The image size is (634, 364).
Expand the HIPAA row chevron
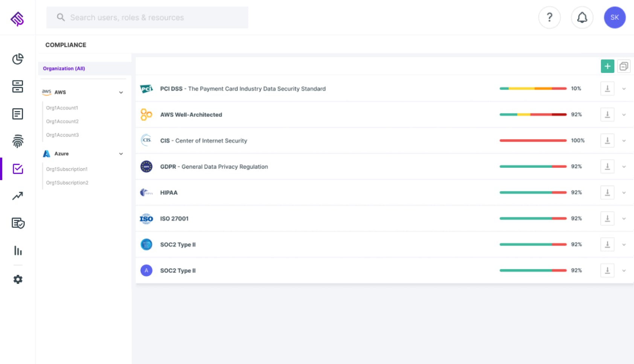(624, 193)
